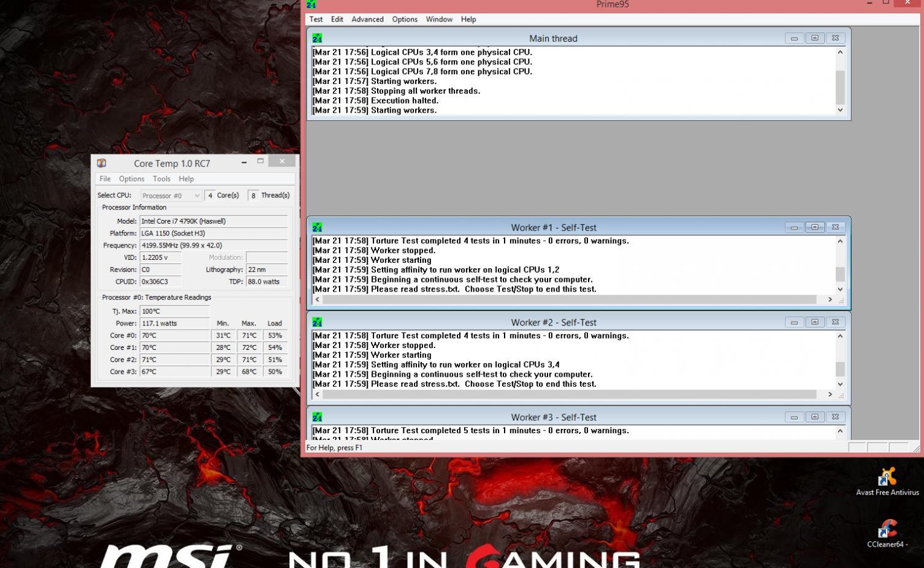Open the Test menu in Prime95
Screen dimensions: 924x568
coord(316,19)
